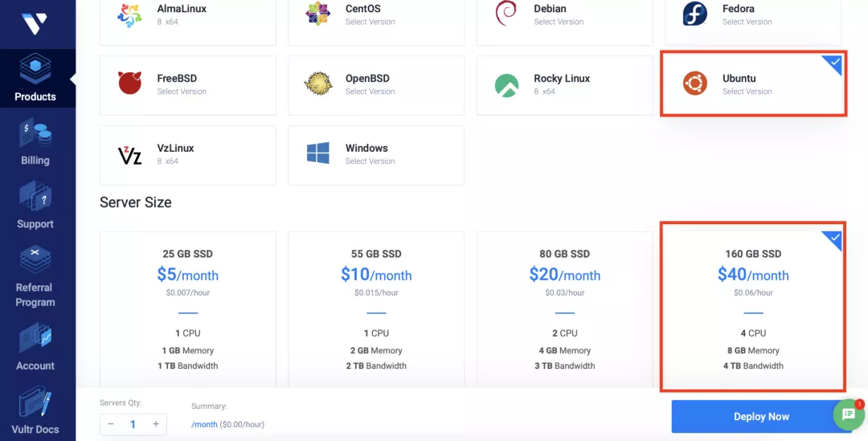Click the $0.007/hour price text
Screen dimensions: 868x441
click(187, 292)
